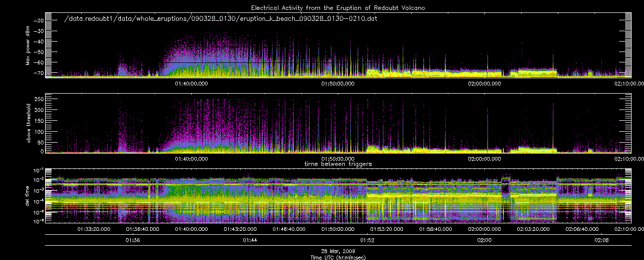Click 01:50:00.000 under the del time plot
Image resolution: width=644 pixels, height=260 pixels.
[x=338, y=229]
